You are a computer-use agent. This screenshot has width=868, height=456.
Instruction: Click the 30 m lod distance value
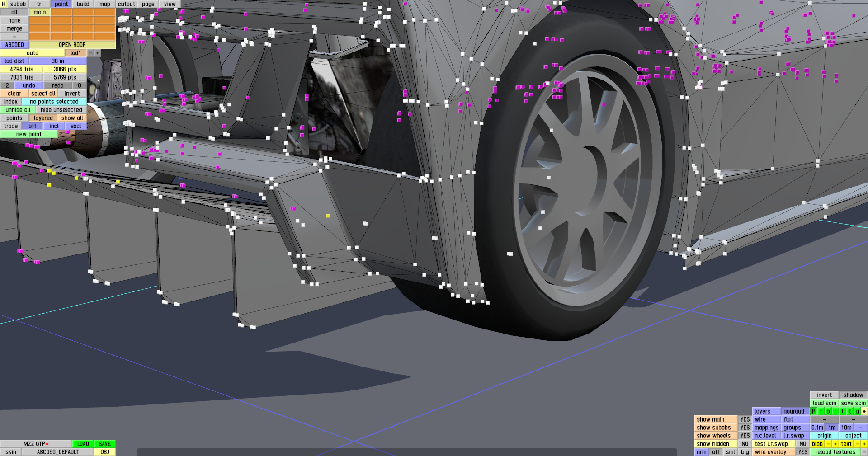[58, 61]
